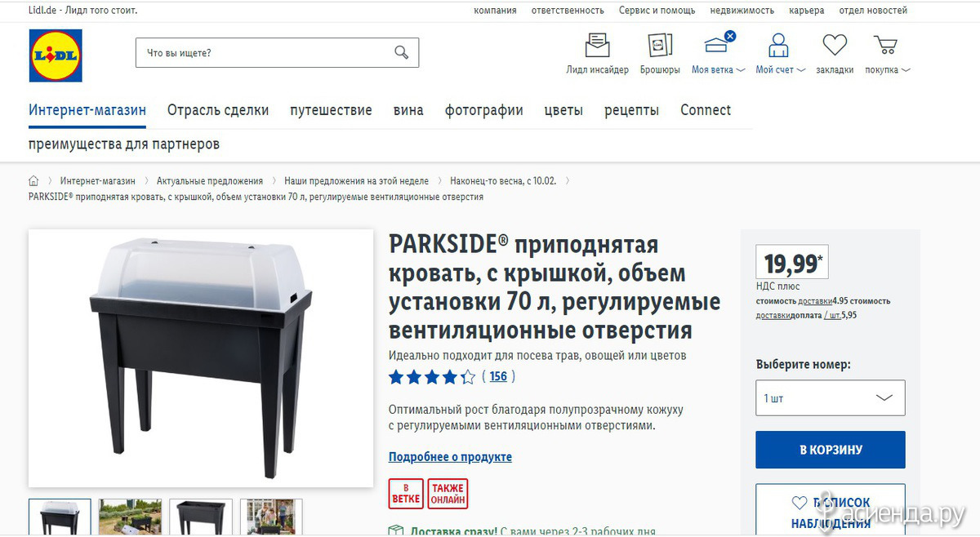The width and height of the screenshot is (980, 537).
Task: Open the 156 reviews link
Action: pyautogui.click(x=498, y=377)
